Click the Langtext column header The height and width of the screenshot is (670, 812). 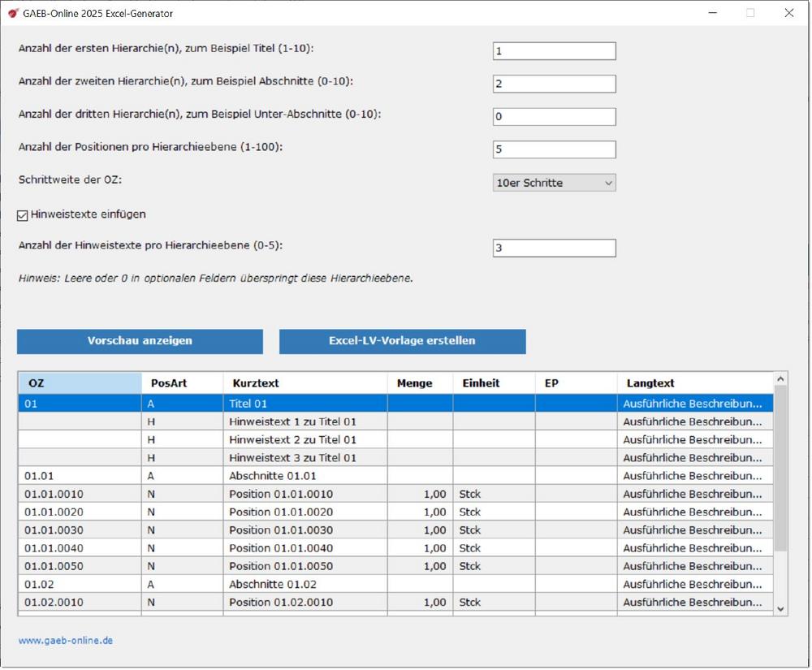(x=695, y=383)
